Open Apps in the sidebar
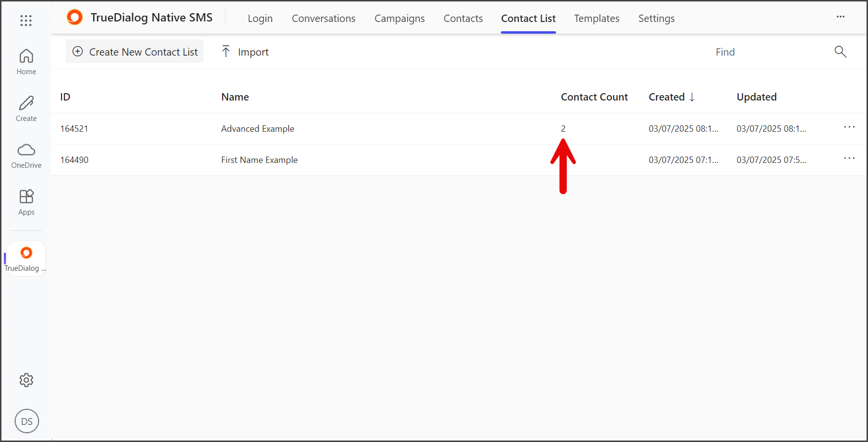The image size is (868, 442). 26,202
